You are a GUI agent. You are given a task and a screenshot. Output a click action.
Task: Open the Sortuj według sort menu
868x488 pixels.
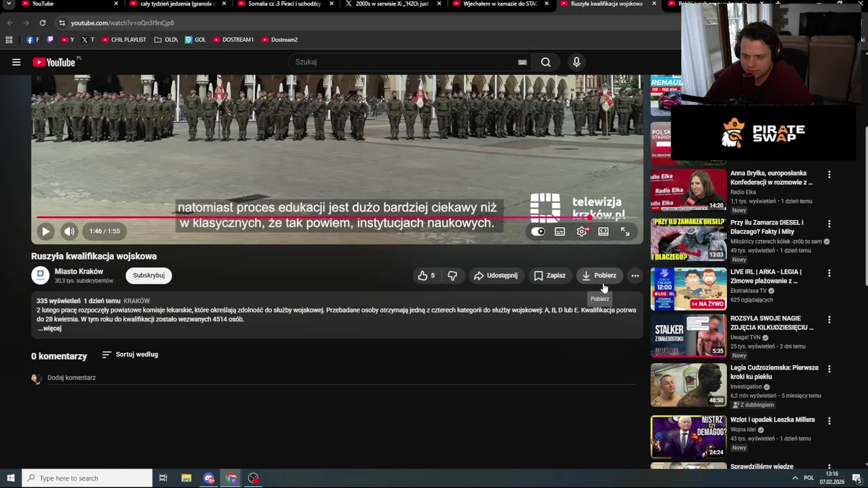[x=130, y=354]
